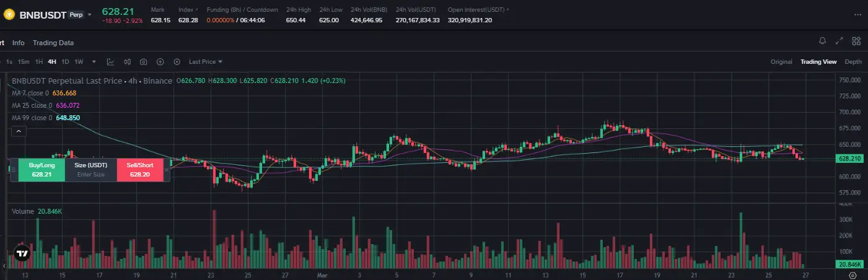Collapse the indicator legend with chevron
This screenshot has height=280, width=868.
19,131
